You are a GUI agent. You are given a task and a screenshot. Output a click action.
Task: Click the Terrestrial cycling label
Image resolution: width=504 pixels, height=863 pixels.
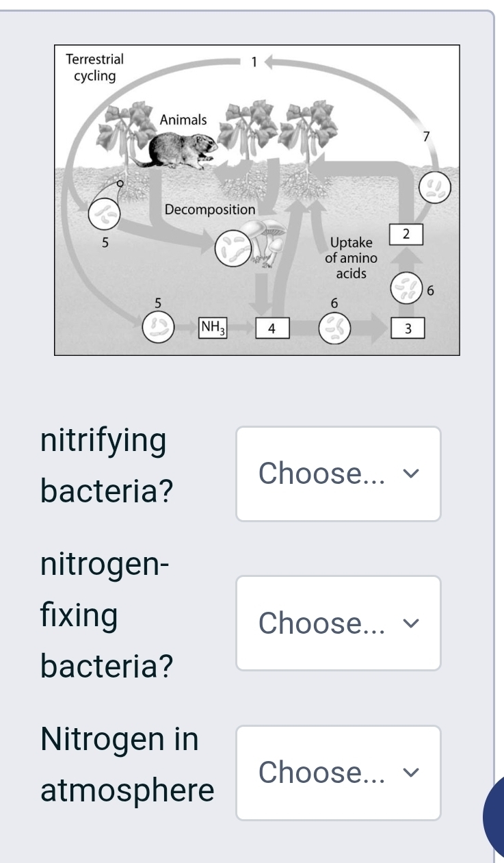pyautogui.click(x=94, y=67)
